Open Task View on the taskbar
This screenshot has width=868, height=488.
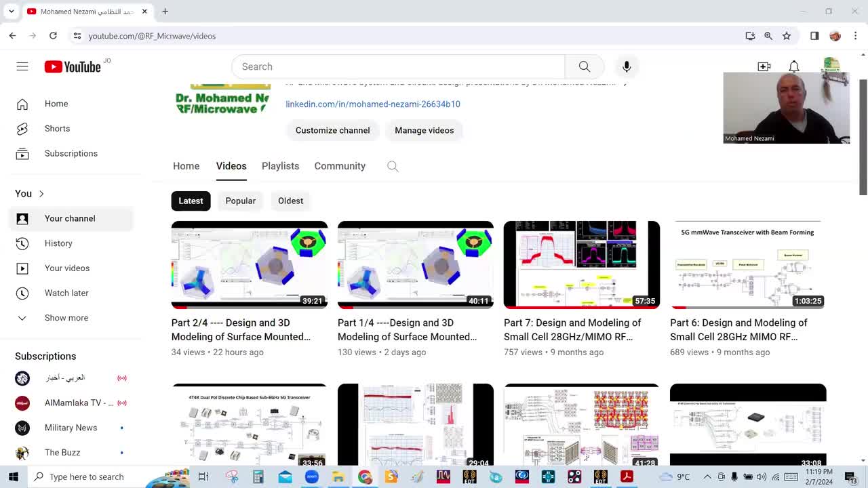(203, 476)
